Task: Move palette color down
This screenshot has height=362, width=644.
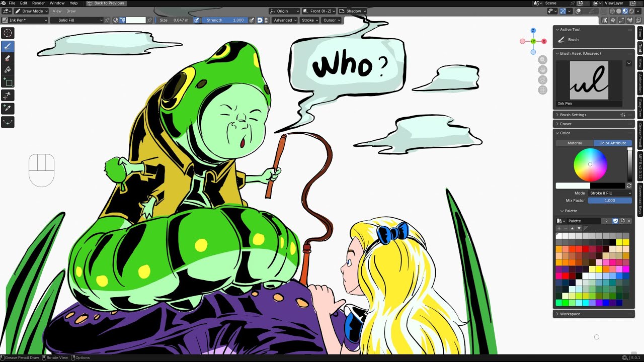Action: [579, 228]
